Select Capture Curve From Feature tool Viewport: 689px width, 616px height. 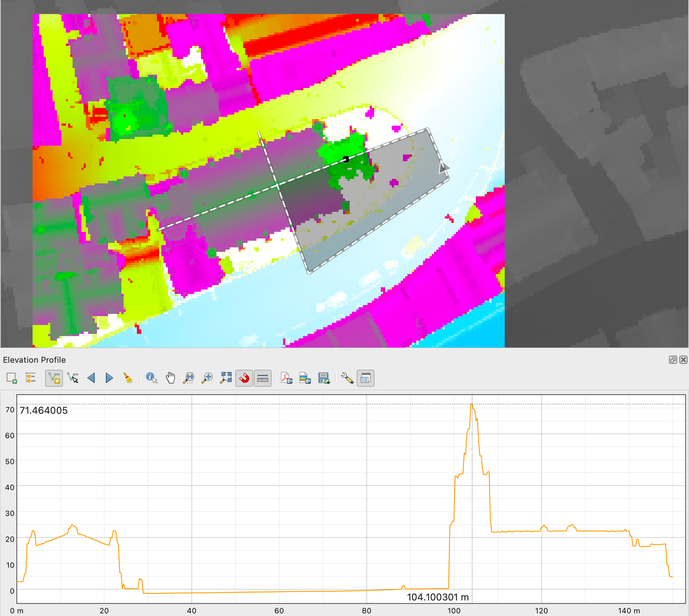pyautogui.click(x=73, y=378)
